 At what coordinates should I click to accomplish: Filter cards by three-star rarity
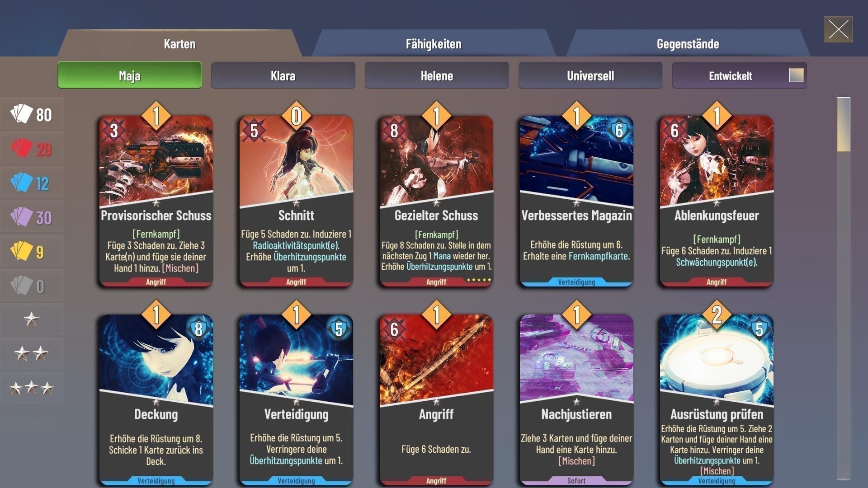coord(31,388)
